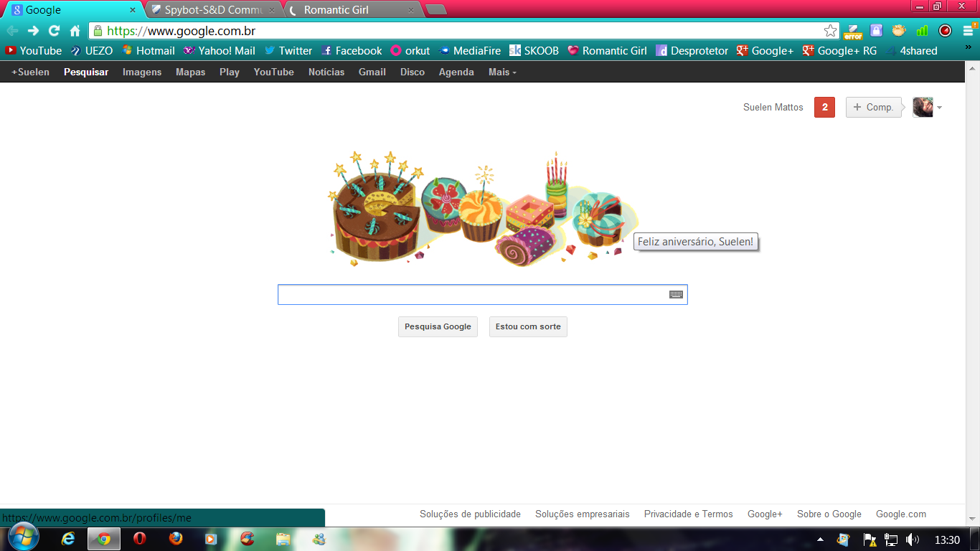Viewport: 980px width, 551px height.
Task: Open the Romantic Girl bookmark
Action: click(x=607, y=51)
